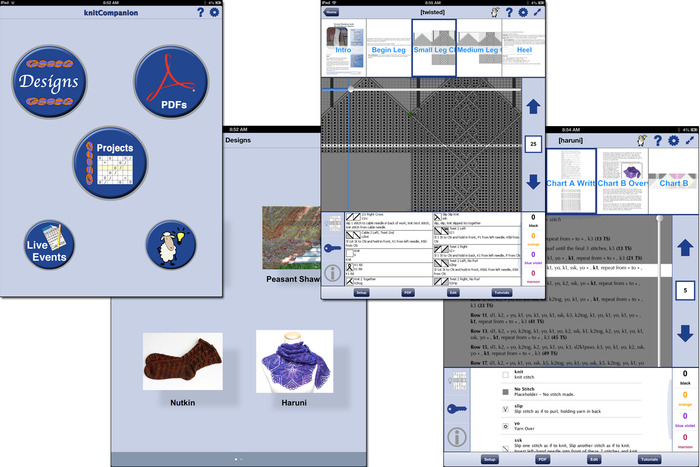Show the key panel in twisted project
Screen dimensions: 700x467
pos(333,248)
